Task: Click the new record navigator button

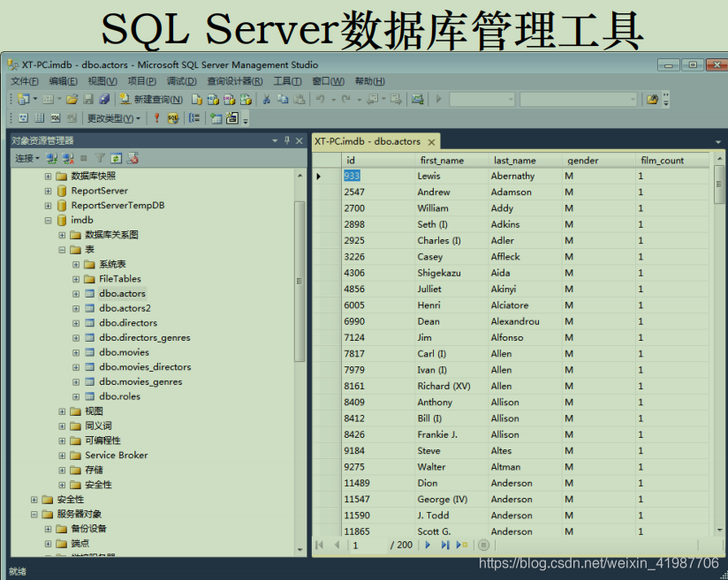Action: [x=462, y=545]
